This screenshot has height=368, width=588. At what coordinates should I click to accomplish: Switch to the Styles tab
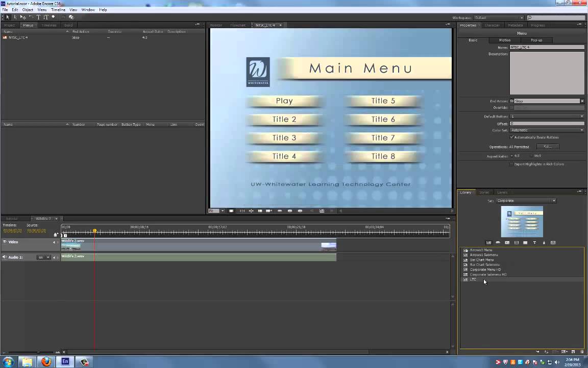[x=484, y=192]
